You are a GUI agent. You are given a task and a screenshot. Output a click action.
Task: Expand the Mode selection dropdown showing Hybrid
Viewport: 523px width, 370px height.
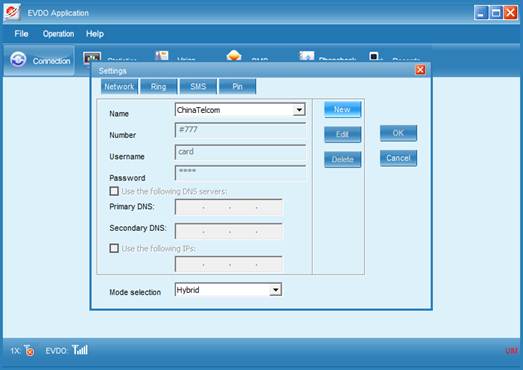pos(276,290)
